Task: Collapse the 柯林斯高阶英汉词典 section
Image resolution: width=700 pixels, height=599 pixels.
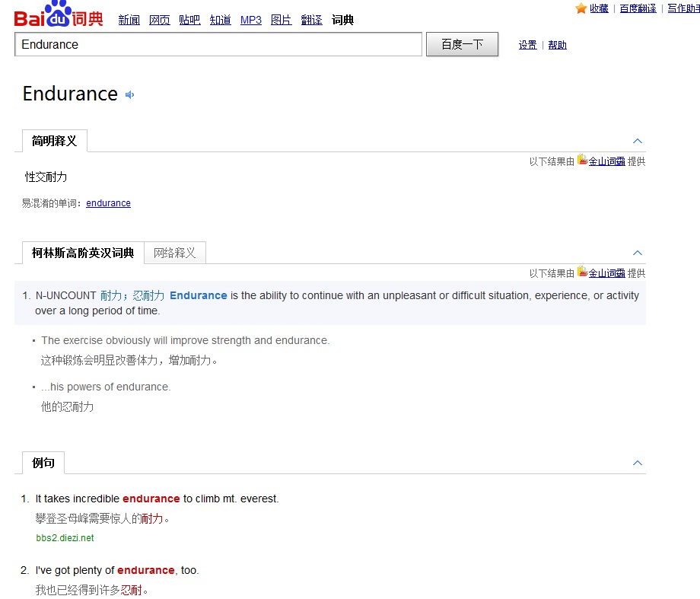Action: pos(638,253)
